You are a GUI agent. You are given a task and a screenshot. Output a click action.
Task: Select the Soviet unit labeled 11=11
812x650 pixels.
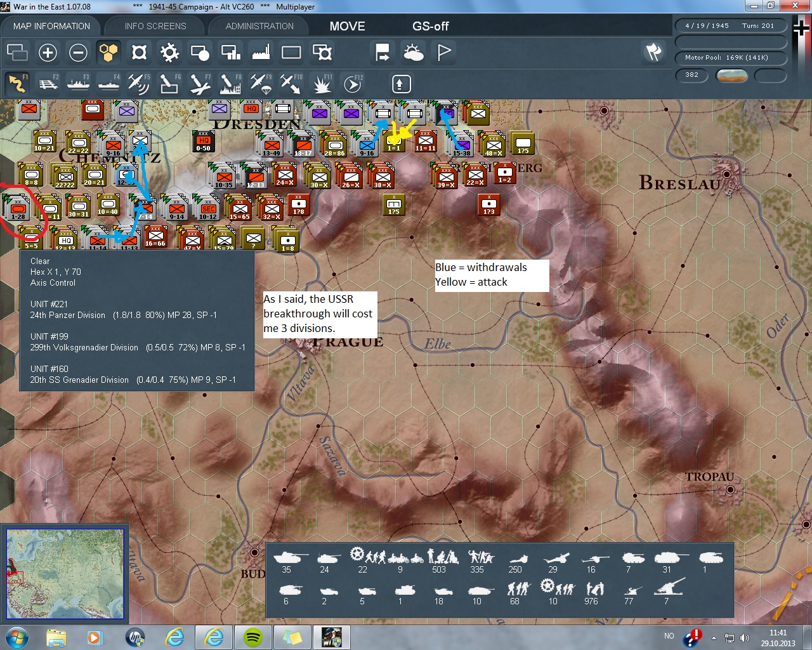pyautogui.click(x=426, y=141)
